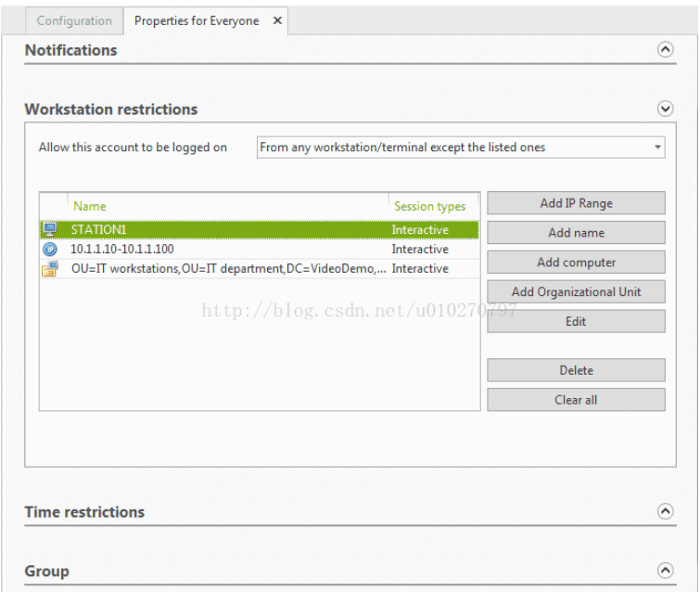Expand the Notifications section
The height and width of the screenshot is (592, 700).
point(665,50)
